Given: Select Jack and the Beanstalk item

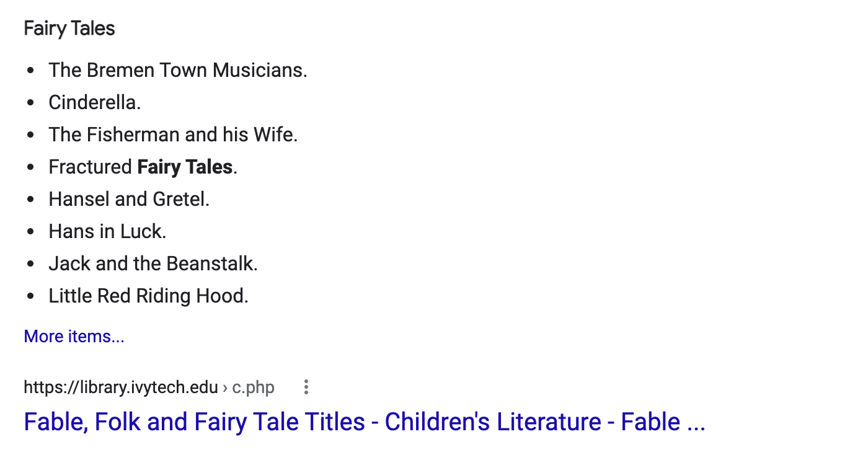Looking at the screenshot, I should coord(153,263).
